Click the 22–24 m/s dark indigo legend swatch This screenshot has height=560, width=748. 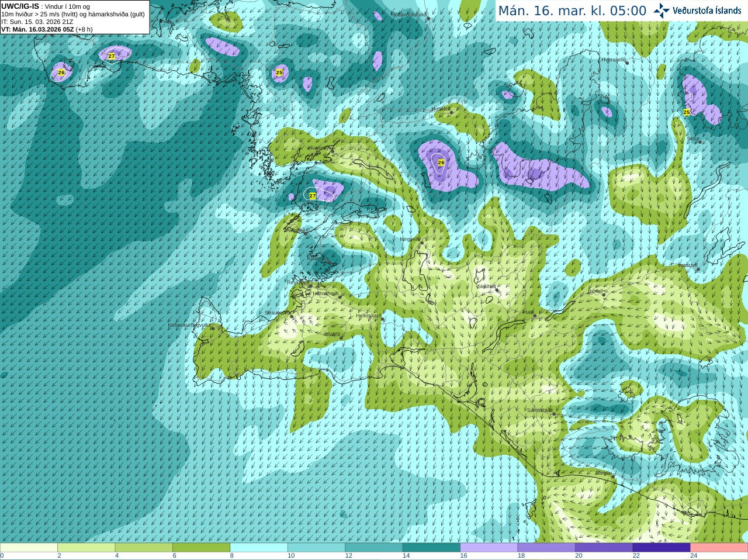[x=662, y=548]
